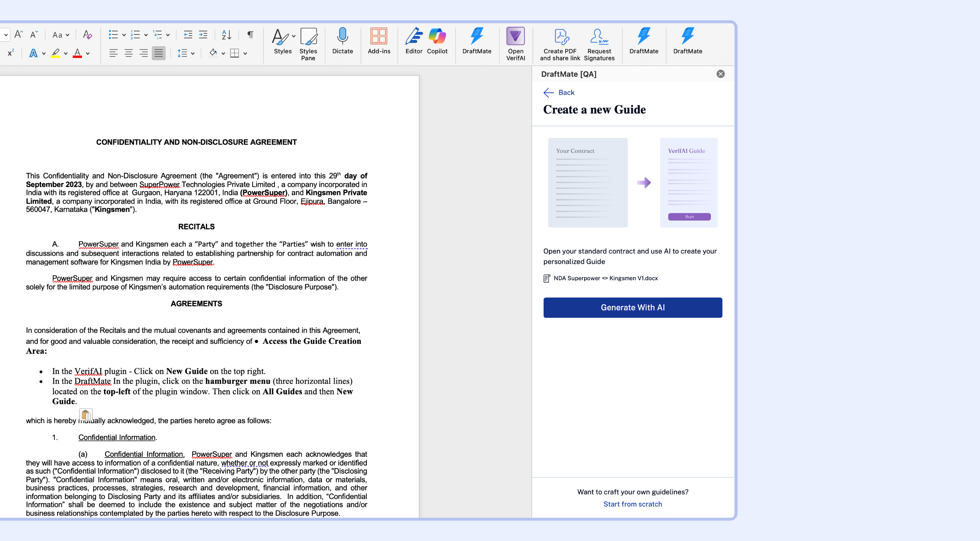
Task: Expand the bulleted list options arrow
Action: [x=124, y=35]
